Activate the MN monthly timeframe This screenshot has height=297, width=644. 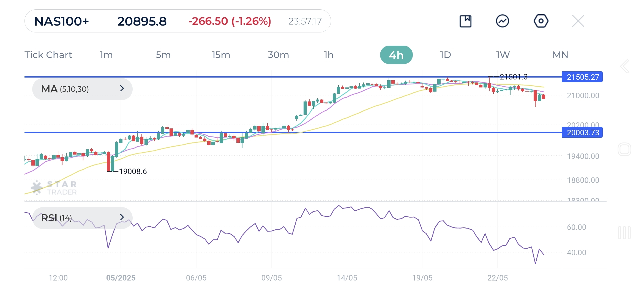pos(560,55)
